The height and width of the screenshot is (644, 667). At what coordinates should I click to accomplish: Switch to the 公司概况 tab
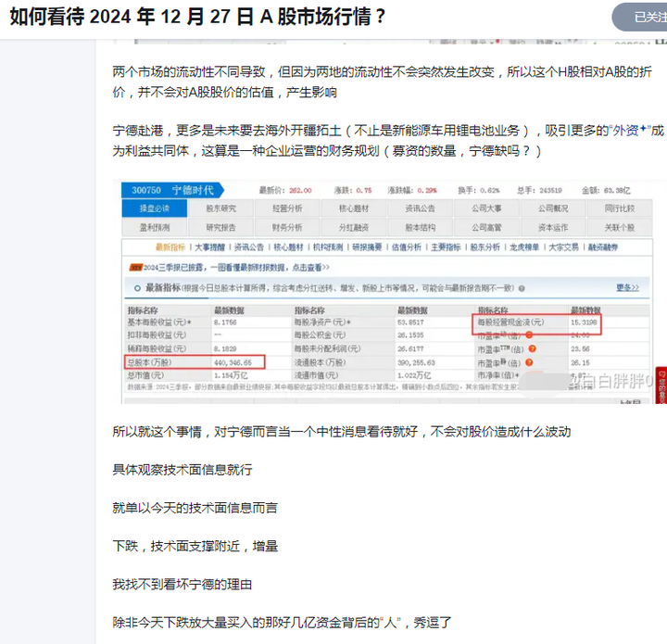(x=552, y=208)
